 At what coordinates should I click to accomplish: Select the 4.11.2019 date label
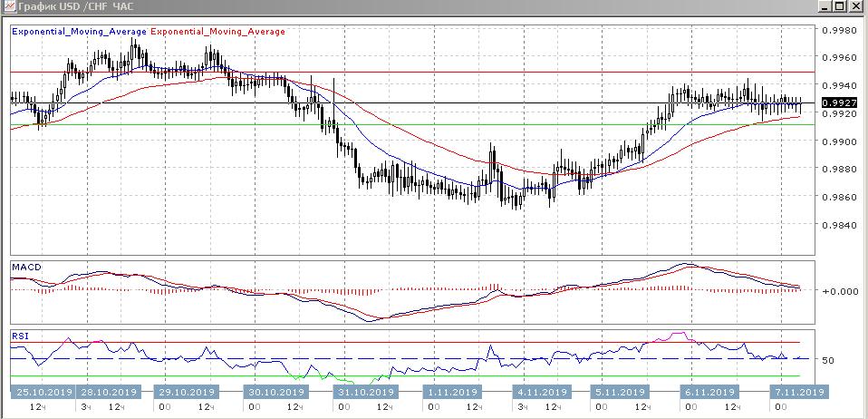tap(540, 393)
